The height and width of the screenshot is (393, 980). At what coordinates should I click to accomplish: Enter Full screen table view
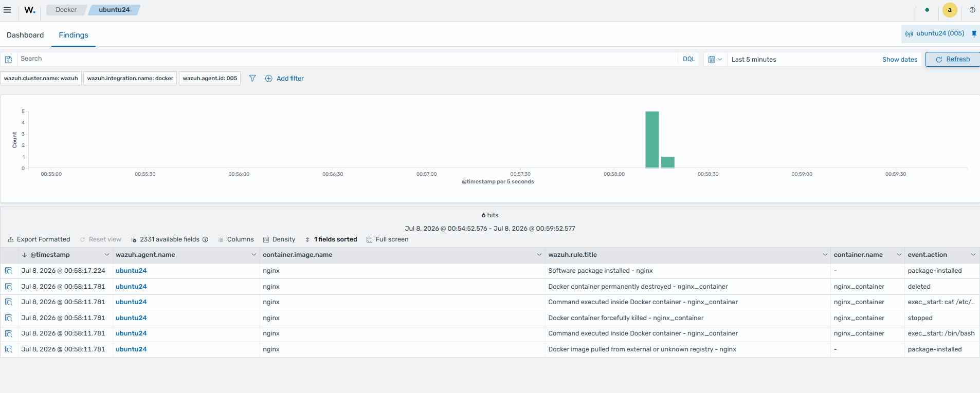click(388, 239)
